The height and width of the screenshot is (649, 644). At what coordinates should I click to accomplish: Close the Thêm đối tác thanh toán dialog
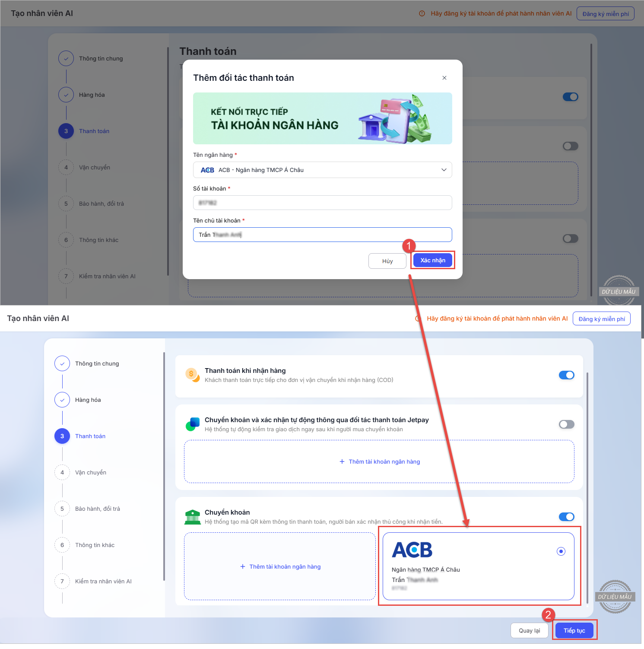pyautogui.click(x=444, y=78)
